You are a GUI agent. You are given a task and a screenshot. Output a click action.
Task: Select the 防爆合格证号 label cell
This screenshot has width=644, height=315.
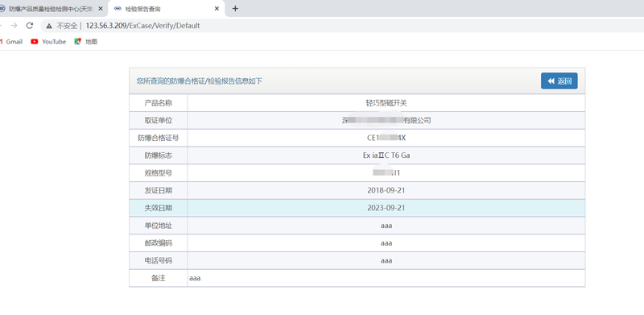158,139
